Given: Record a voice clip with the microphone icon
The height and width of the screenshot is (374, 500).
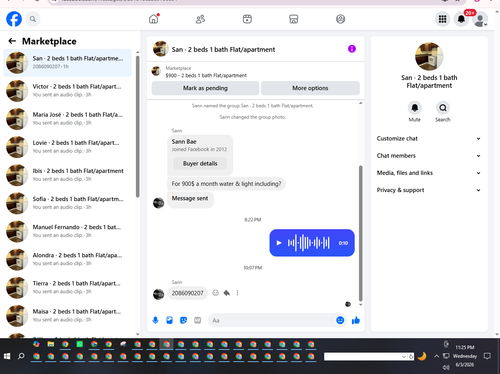Looking at the screenshot, I should 155,320.
